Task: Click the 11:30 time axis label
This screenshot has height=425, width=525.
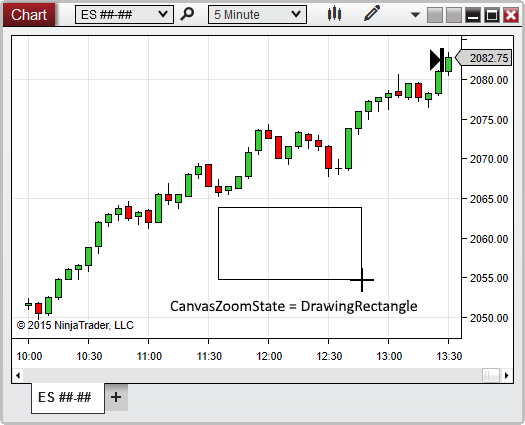Action: click(x=209, y=356)
